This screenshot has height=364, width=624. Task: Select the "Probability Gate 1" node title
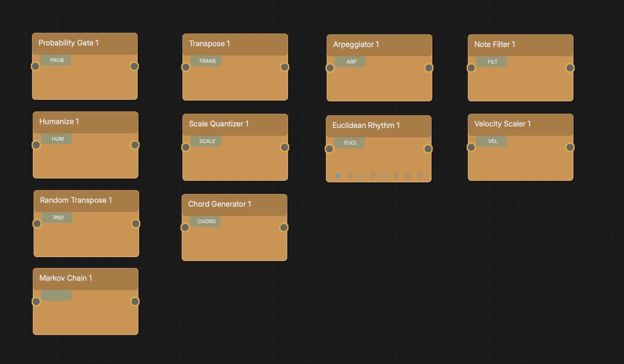coord(69,43)
